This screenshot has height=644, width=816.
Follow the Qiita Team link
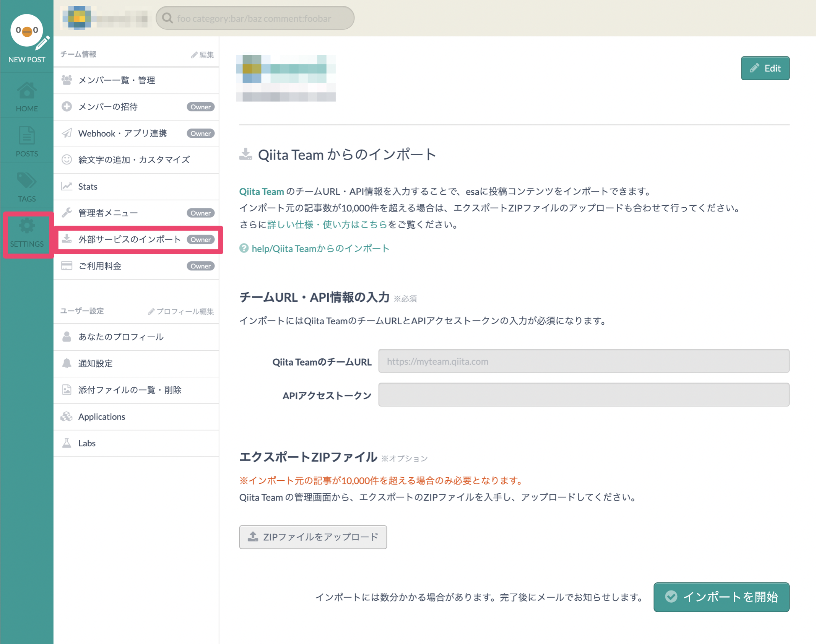[x=262, y=191]
